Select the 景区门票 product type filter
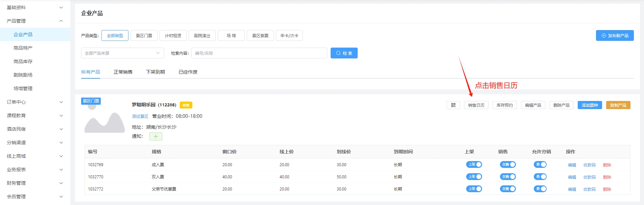 point(144,35)
